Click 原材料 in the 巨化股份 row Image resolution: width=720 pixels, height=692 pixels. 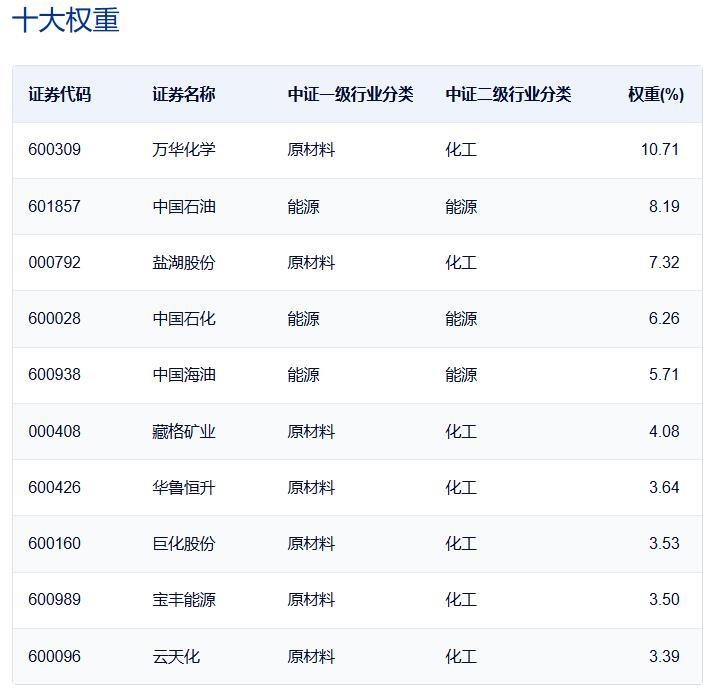tap(311, 543)
